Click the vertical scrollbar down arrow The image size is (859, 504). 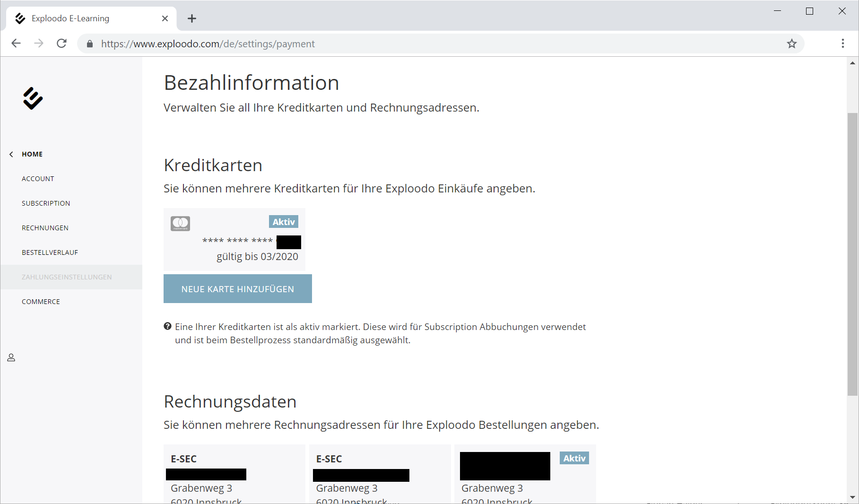[x=852, y=497]
